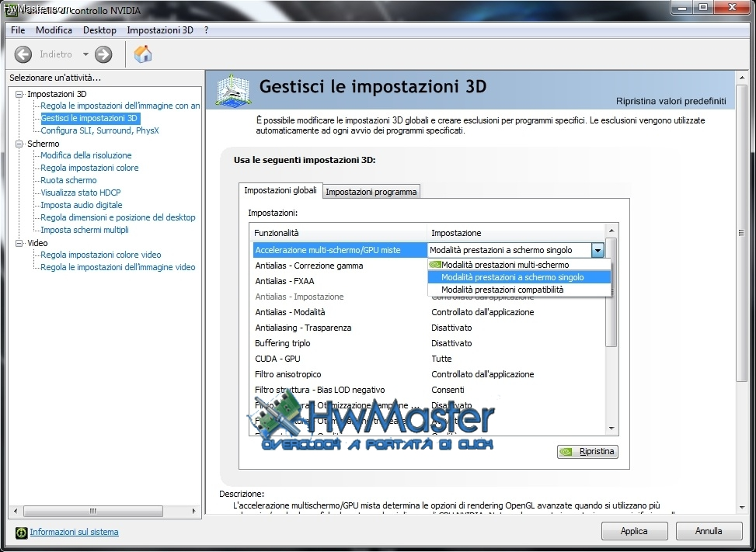Screen dimensions: 756x552
Task: Open Regola dimensioni e posizione del desktop
Action: (117, 217)
